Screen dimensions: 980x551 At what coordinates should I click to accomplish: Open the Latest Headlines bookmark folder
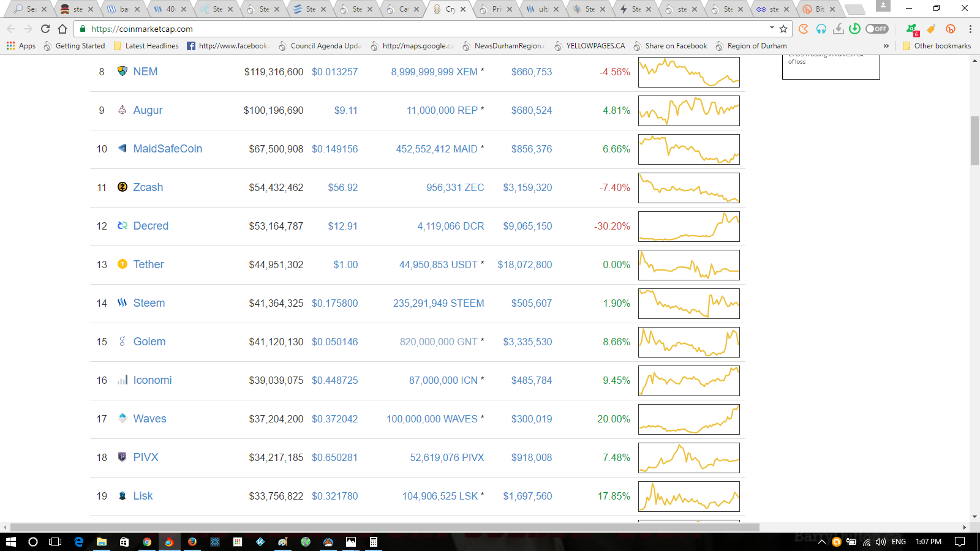pyautogui.click(x=146, y=46)
